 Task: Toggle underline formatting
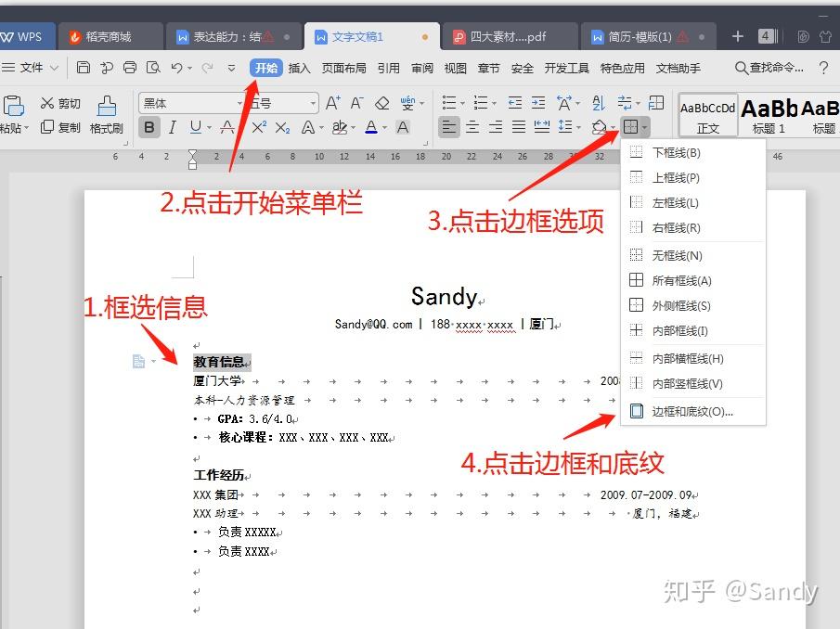(x=194, y=125)
